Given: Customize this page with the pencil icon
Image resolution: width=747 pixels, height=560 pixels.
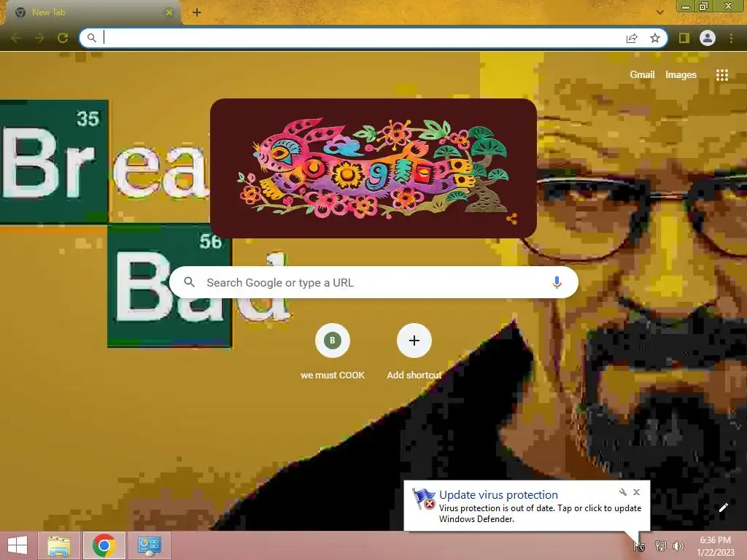Looking at the screenshot, I should pyautogui.click(x=723, y=507).
